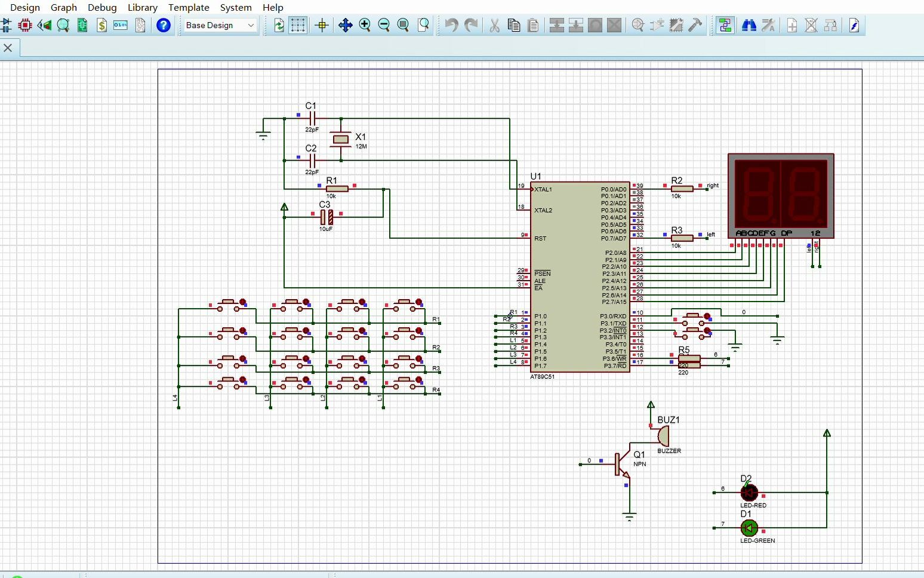Screen dimensions: 924x578
Task: Click the Electrical Rules Check lightning icon
Action: pyautogui.click(x=854, y=25)
